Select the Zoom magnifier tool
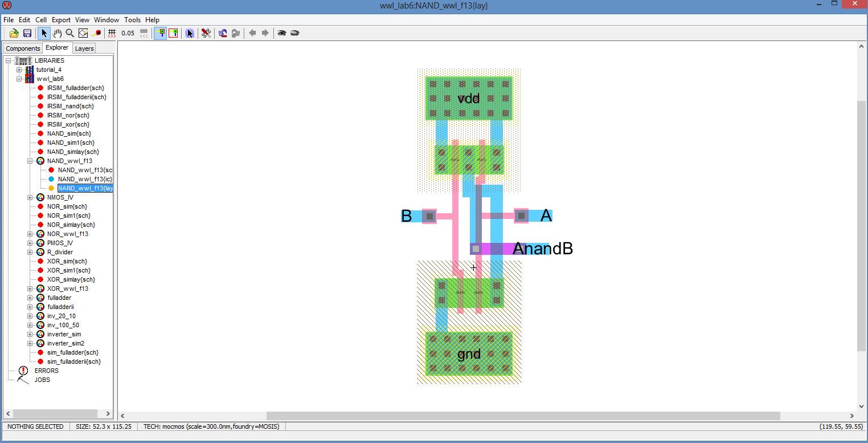The height and width of the screenshot is (443, 868). click(x=70, y=33)
